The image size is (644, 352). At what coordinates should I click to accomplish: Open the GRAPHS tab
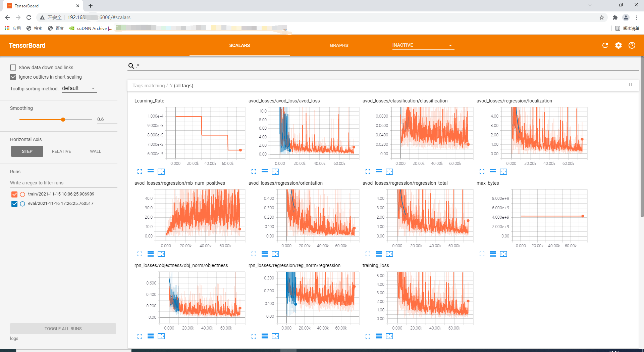coord(339,45)
